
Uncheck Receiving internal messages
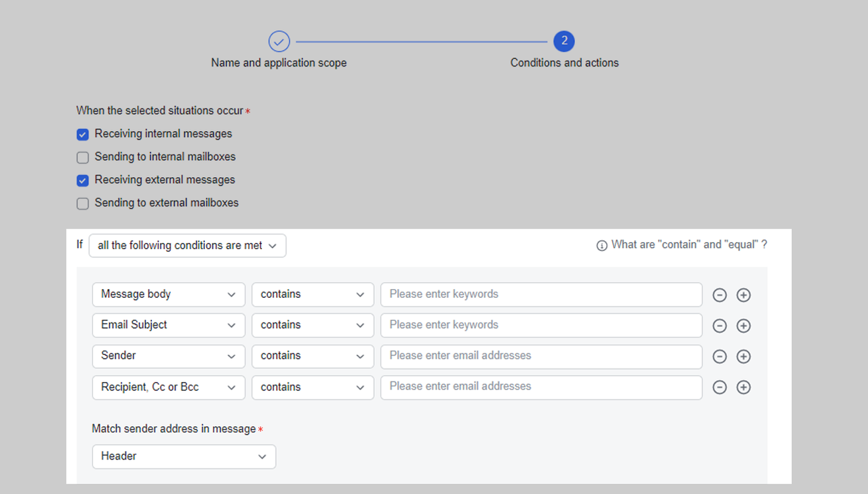pyautogui.click(x=82, y=134)
